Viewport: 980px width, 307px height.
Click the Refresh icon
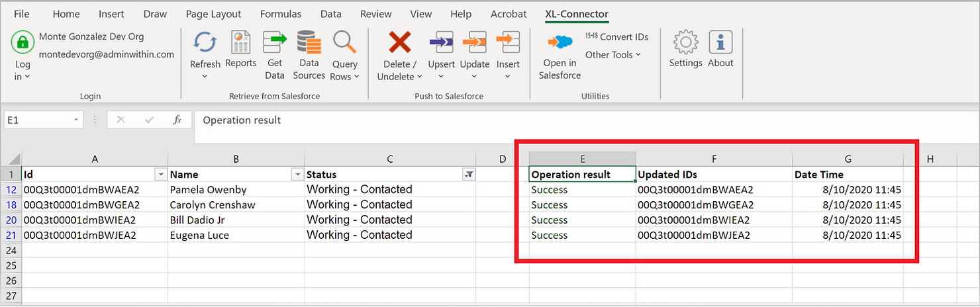(x=205, y=43)
